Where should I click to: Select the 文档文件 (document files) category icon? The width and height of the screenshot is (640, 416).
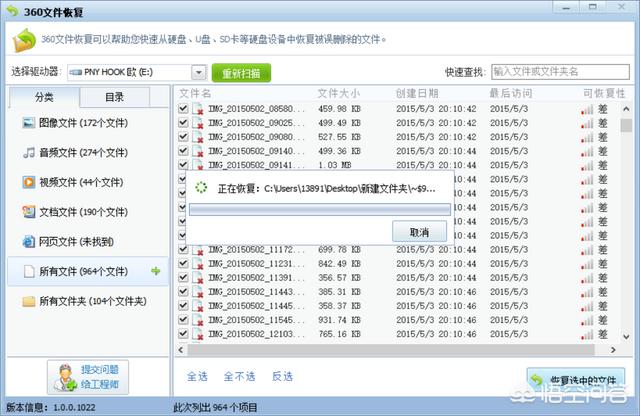(x=29, y=212)
